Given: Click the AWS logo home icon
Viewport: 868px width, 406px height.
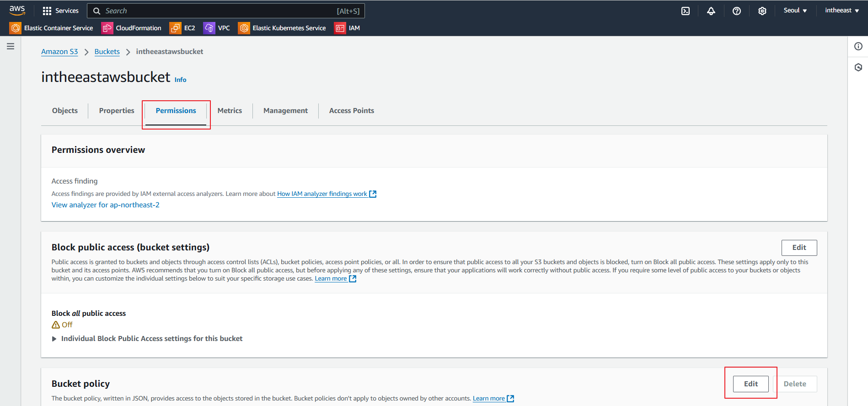Looking at the screenshot, I should coord(17,10).
